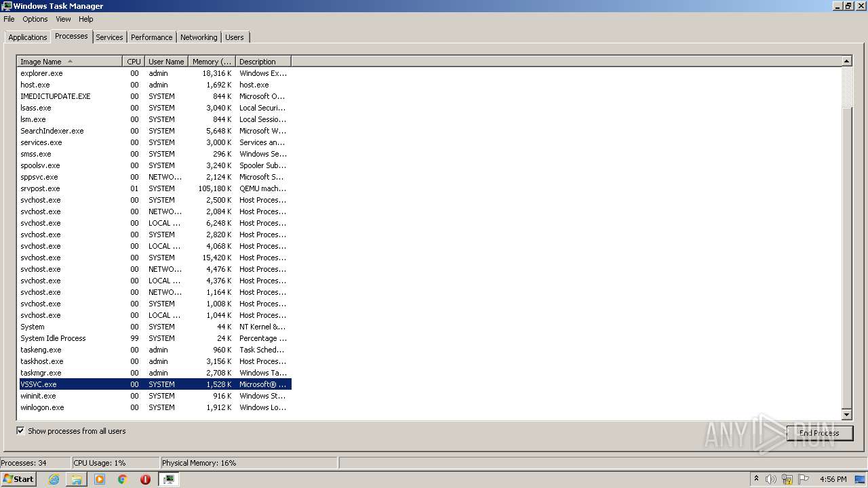Open Opera browser from taskbar
The image size is (868, 488).
pos(145,479)
